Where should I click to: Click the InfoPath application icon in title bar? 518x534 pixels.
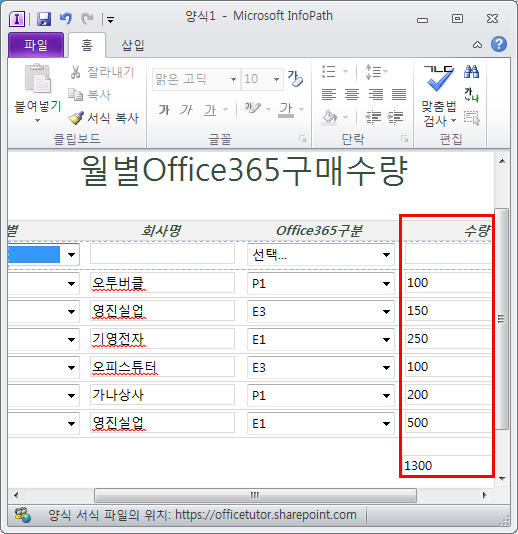coord(17,19)
